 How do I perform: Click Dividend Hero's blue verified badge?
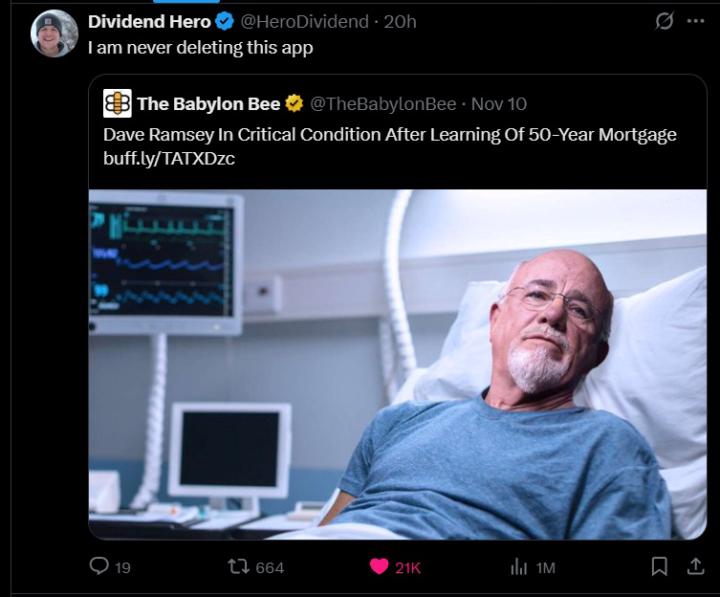point(225,22)
